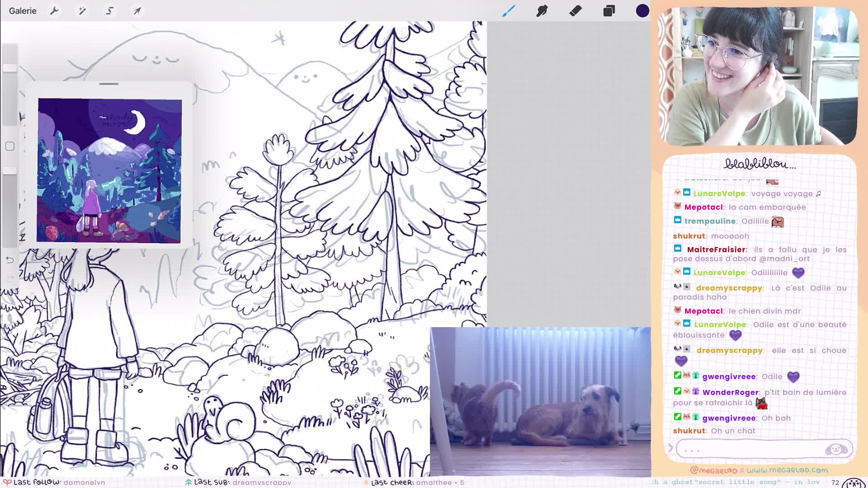Click the last follow name damonelyn
Screen dimensions: 868x488
(84, 482)
